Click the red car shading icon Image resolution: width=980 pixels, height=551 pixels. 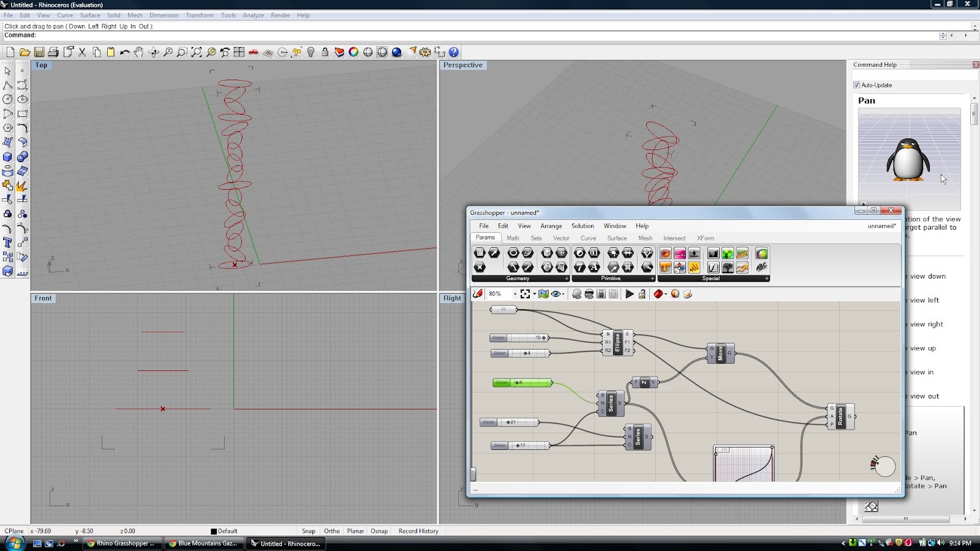pos(254,52)
